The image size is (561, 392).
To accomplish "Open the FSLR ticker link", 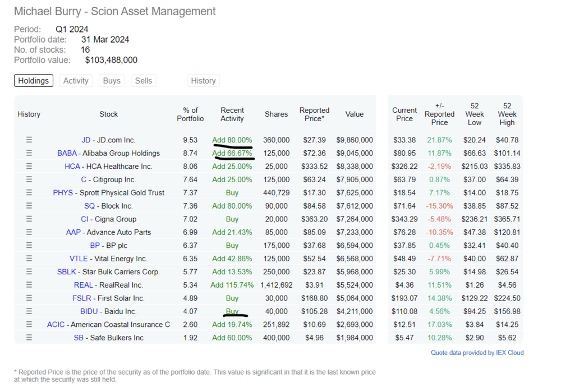I will click(81, 298).
